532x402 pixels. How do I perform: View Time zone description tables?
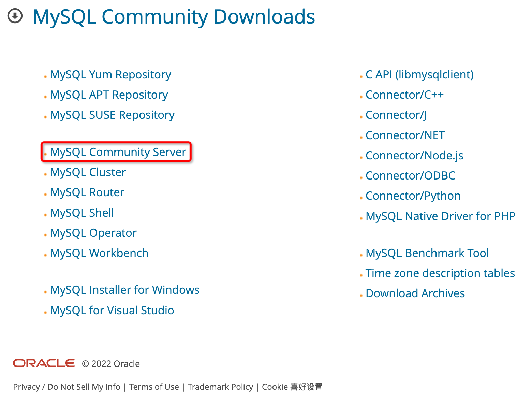440,273
